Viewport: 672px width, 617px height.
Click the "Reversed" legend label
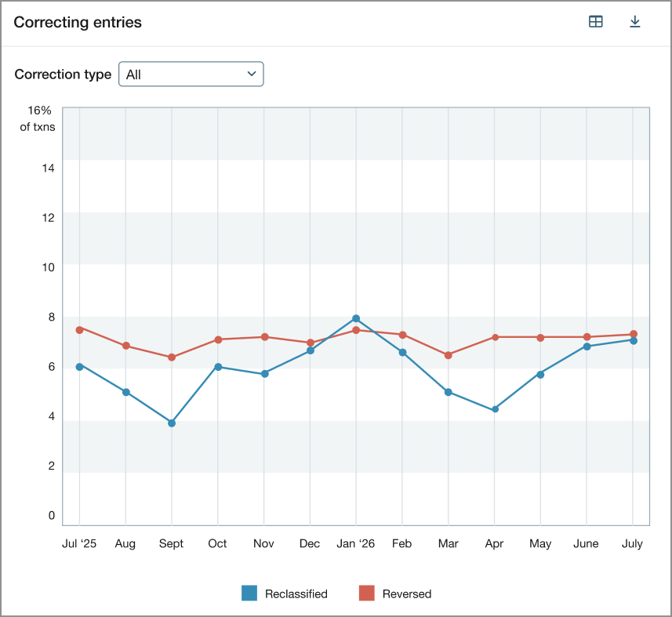tap(405, 593)
